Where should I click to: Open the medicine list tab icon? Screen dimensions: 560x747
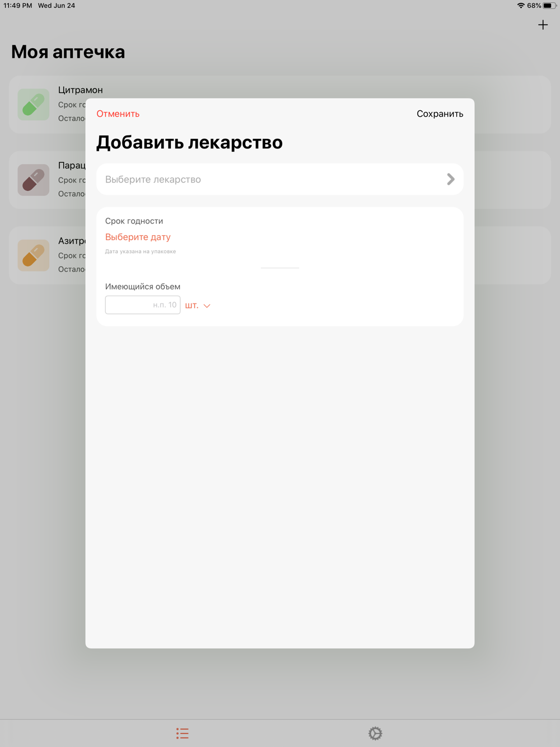click(x=183, y=733)
